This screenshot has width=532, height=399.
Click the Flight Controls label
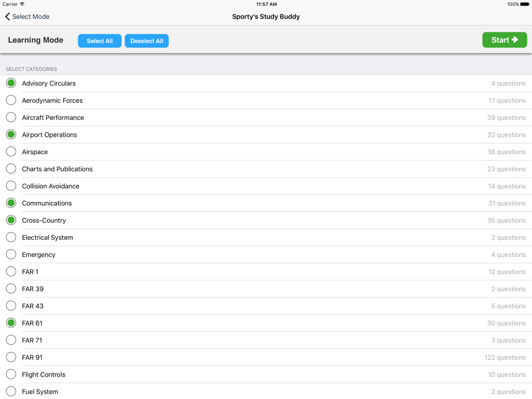point(44,375)
